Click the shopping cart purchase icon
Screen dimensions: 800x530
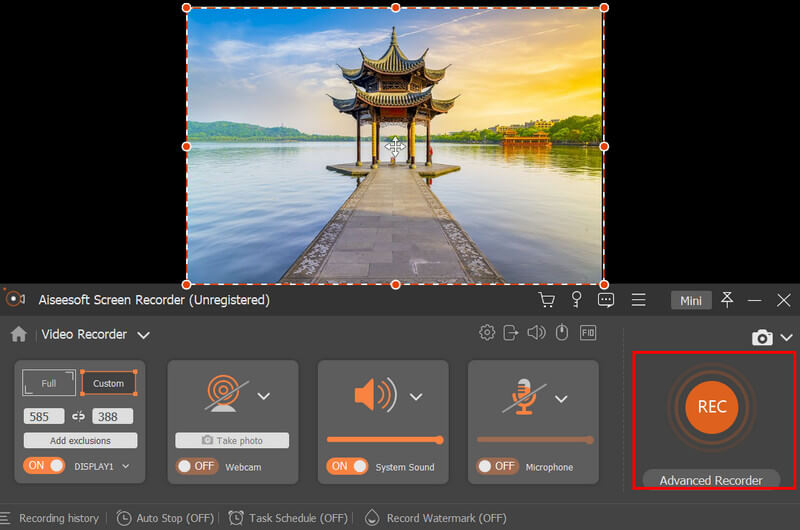pyautogui.click(x=546, y=300)
